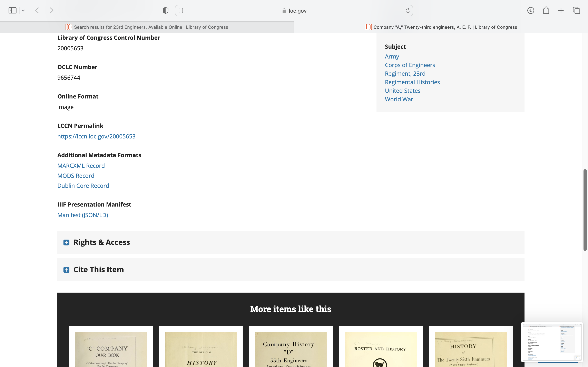The width and height of the screenshot is (588, 367).
Task: Click the page vertical scrollbar thumb
Action: (585, 210)
